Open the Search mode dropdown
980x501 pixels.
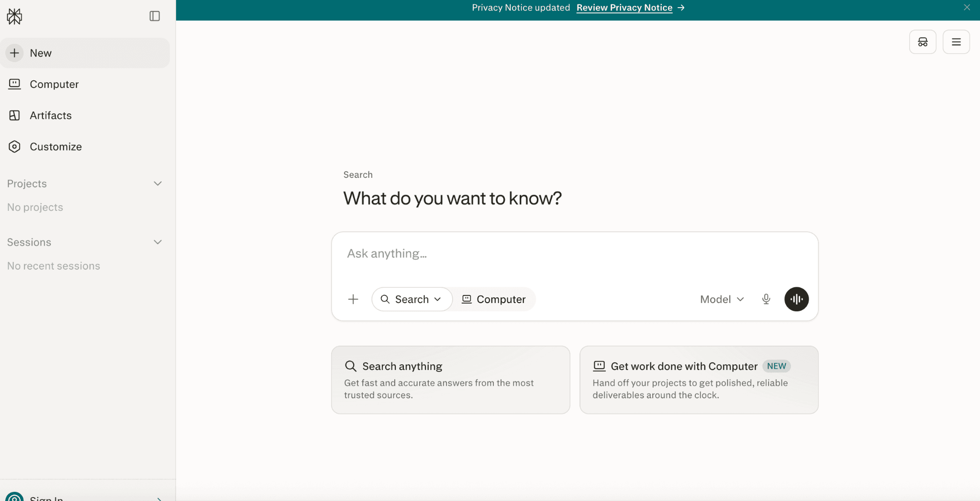(412, 299)
